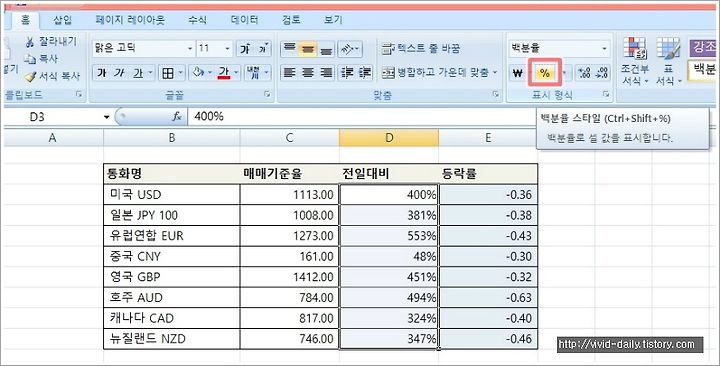
Task: Click the formula bar showing 400%
Action: coord(363,117)
